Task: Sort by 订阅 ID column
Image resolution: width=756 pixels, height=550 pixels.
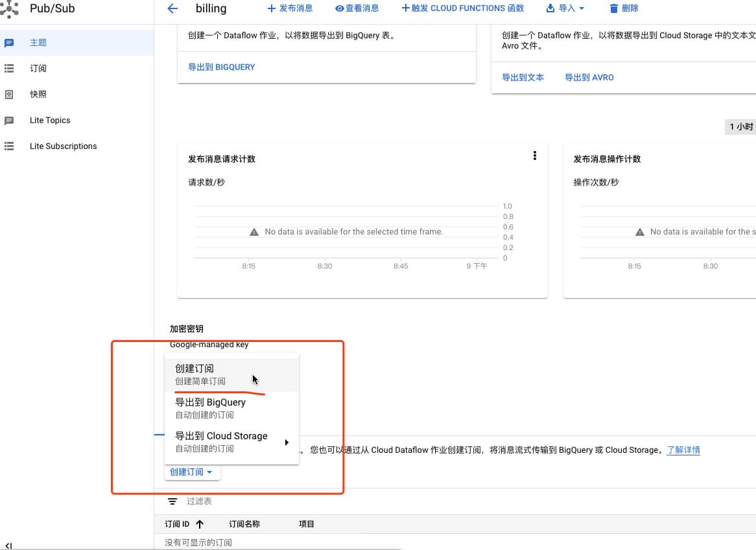Action: pos(184,524)
